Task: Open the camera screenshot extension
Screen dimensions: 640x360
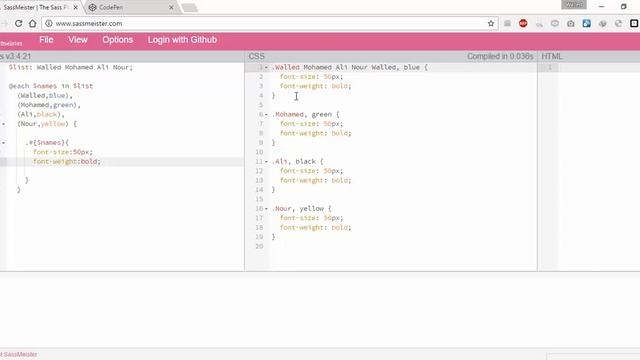Action: click(571, 23)
